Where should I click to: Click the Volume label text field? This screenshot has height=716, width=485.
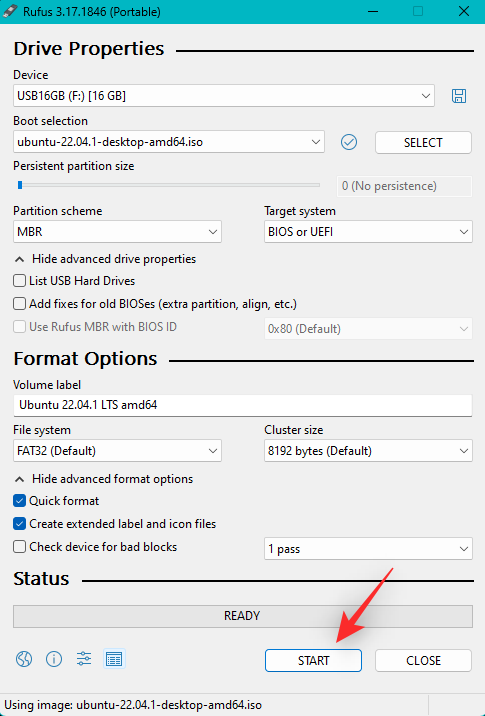coord(242,405)
